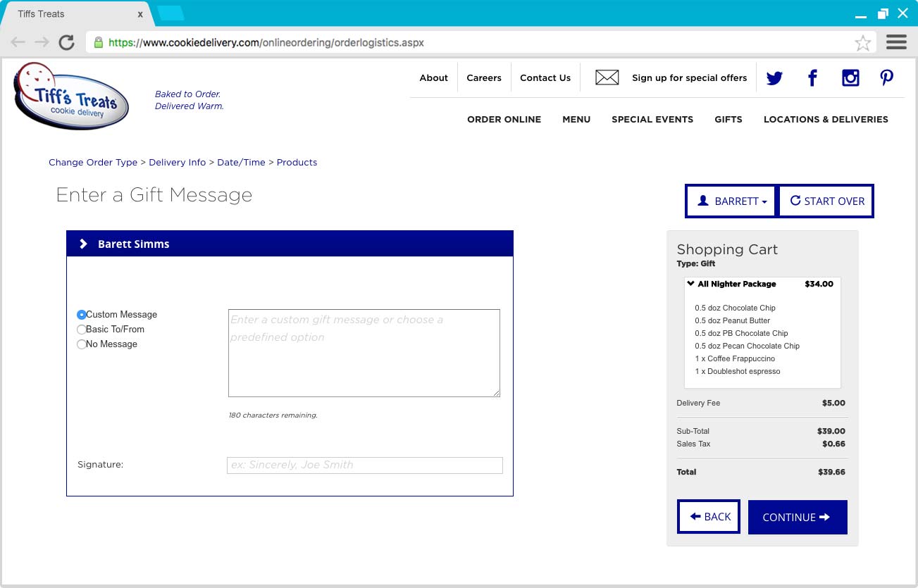Click the Careers link

point(484,78)
